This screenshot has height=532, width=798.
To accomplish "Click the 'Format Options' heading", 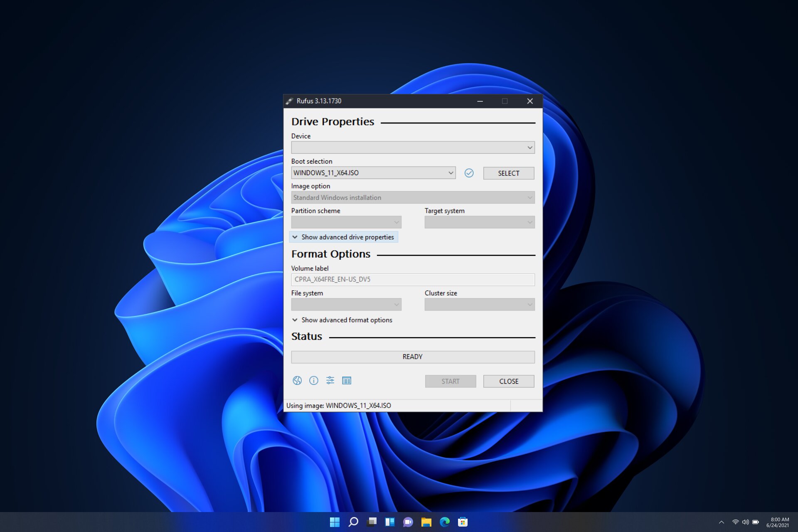I will click(331, 254).
